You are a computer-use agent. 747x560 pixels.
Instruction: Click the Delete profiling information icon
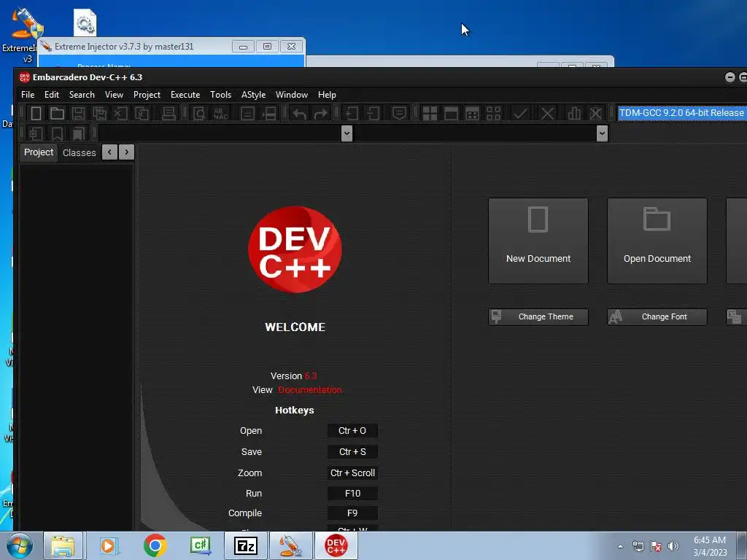click(595, 113)
